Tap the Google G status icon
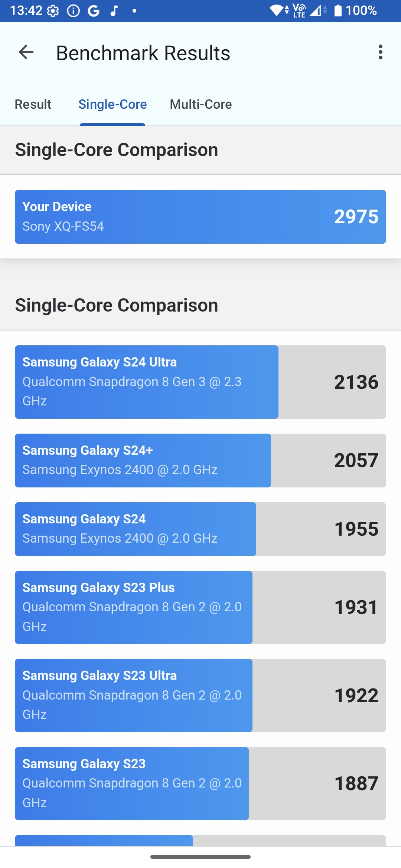The height and width of the screenshot is (868, 401). (94, 11)
